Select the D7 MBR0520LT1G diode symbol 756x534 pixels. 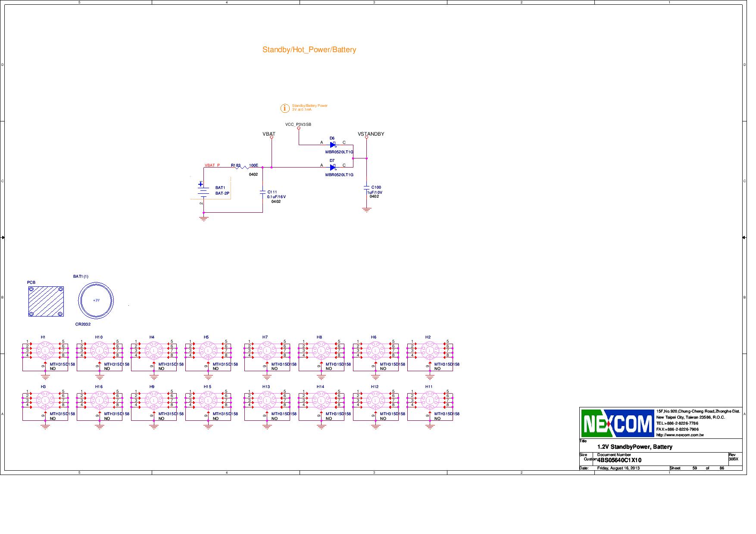[x=332, y=168]
